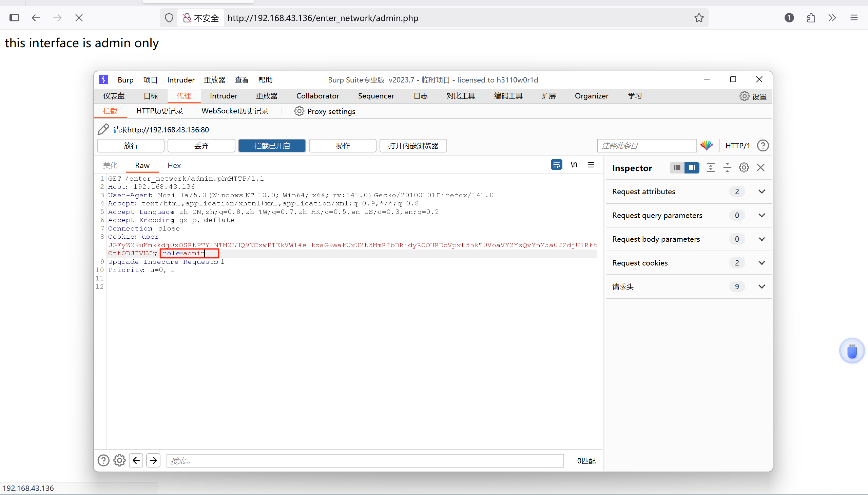The width and height of the screenshot is (868, 495).
Task: Close the Inspector panel
Action: (x=761, y=168)
